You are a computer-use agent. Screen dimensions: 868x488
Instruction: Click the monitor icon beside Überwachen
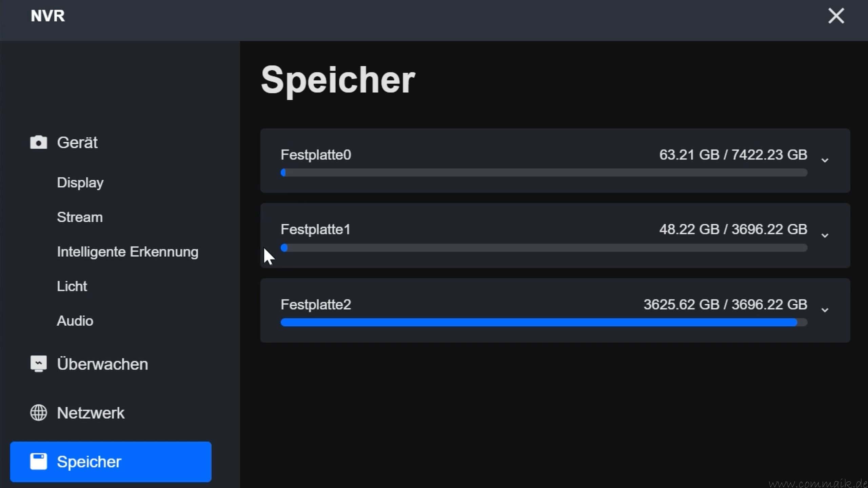[38, 364]
